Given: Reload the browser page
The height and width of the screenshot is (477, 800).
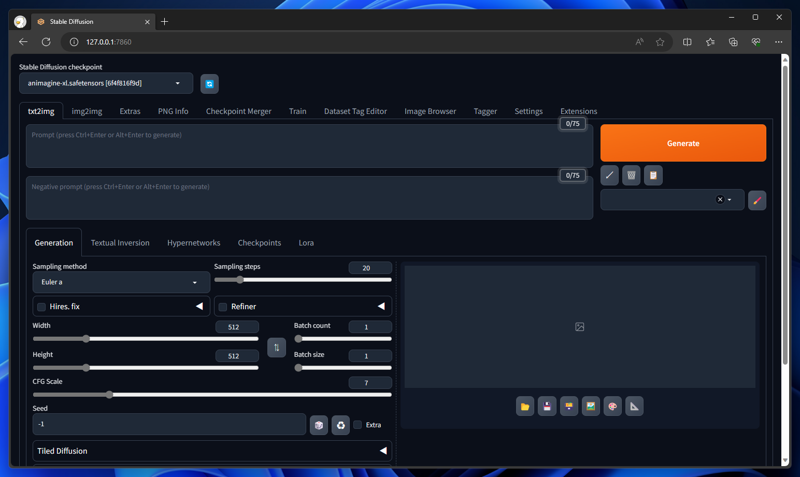Looking at the screenshot, I should click(x=46, y=42).
